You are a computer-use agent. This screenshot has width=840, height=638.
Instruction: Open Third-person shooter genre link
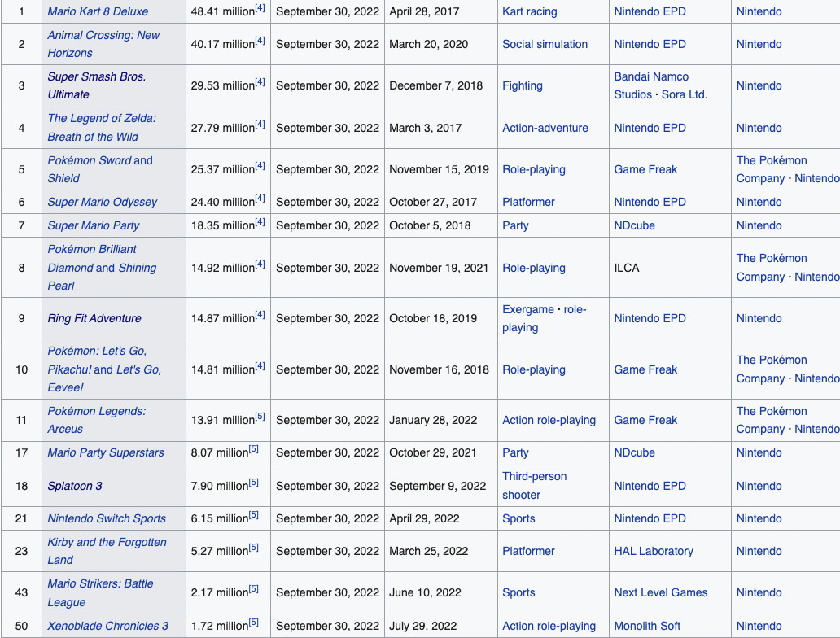[534, 485]
